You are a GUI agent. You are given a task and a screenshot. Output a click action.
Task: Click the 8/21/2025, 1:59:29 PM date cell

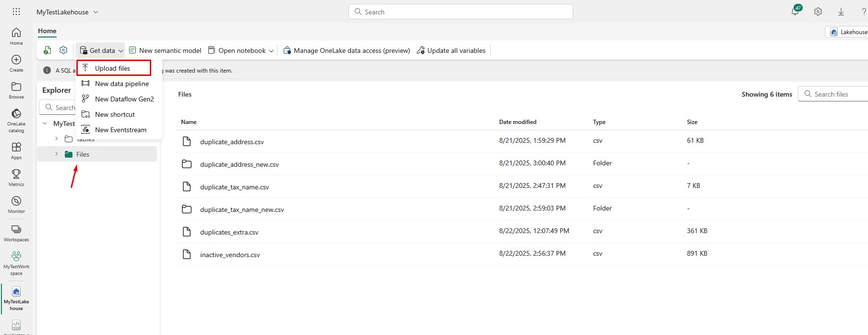(532, 140)
